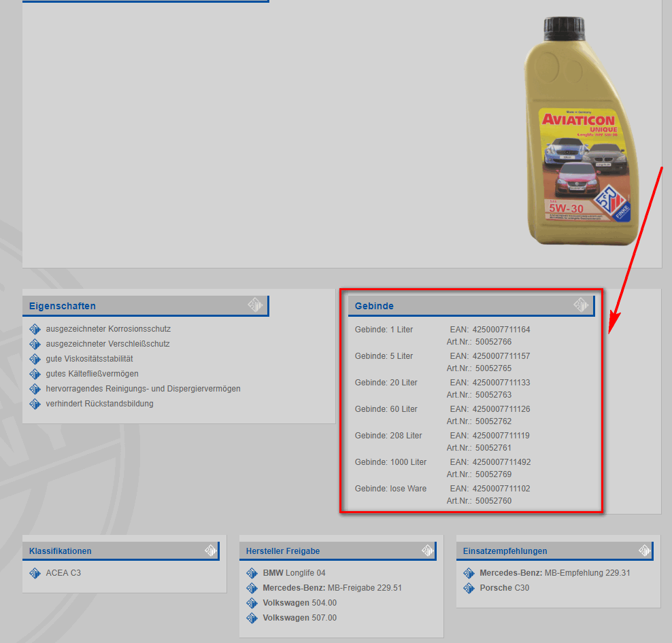Click the Volkswagen 507.00 text
This screenshot has width=672, height=643.
tap(299, 618)
